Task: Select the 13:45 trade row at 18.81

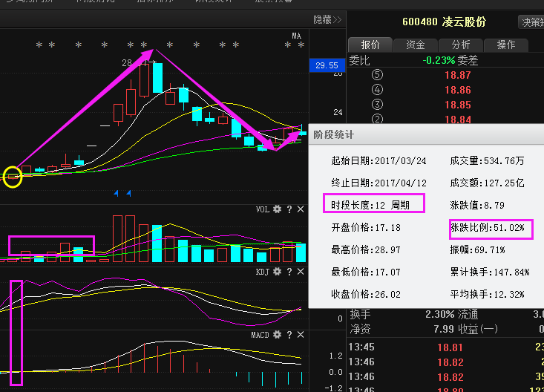Action: tap(444, 347)
